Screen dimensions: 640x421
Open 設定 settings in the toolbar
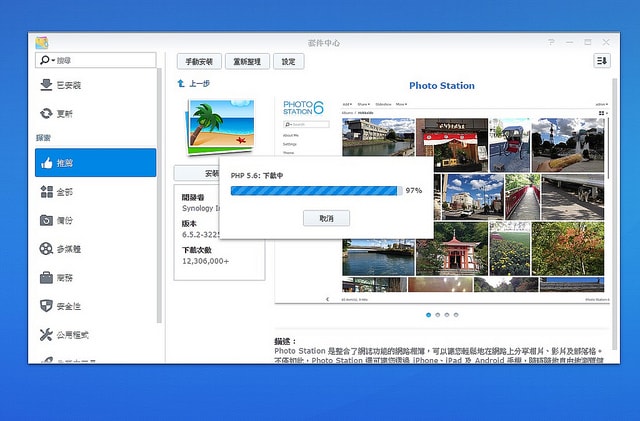point(288,61)
